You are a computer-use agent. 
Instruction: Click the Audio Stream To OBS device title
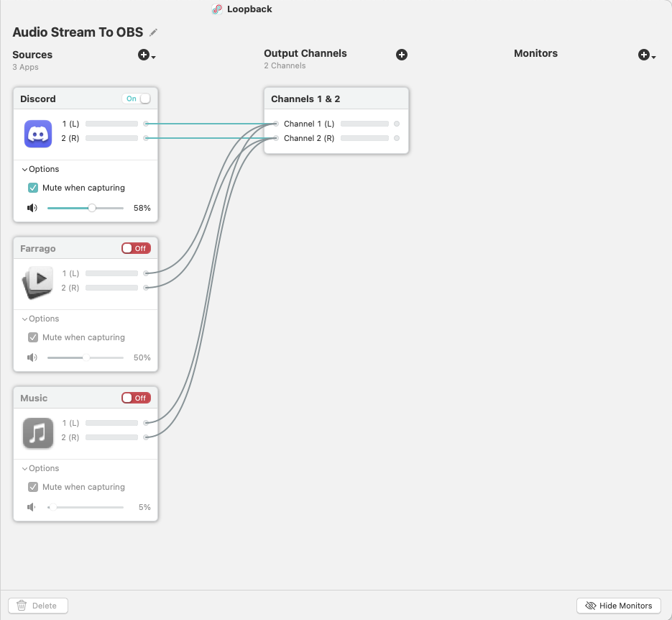click(78, 32)
